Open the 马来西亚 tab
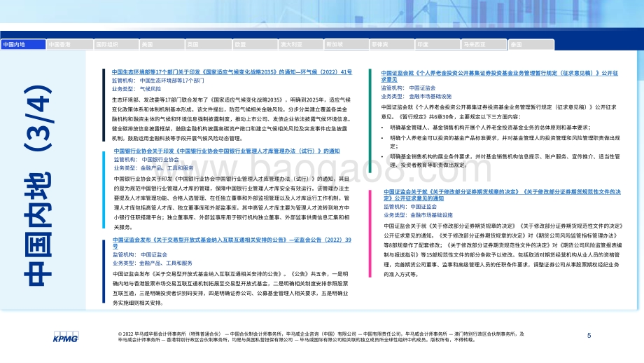The width and height of the screenshot is (644, 363). click(484, 44)
